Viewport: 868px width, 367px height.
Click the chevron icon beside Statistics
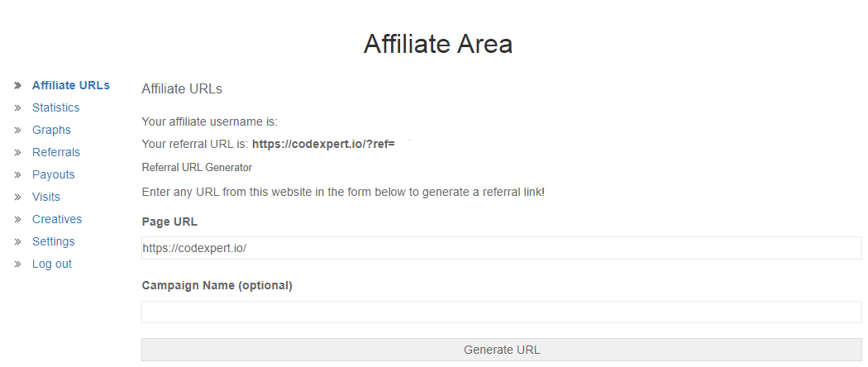point(18,107)
